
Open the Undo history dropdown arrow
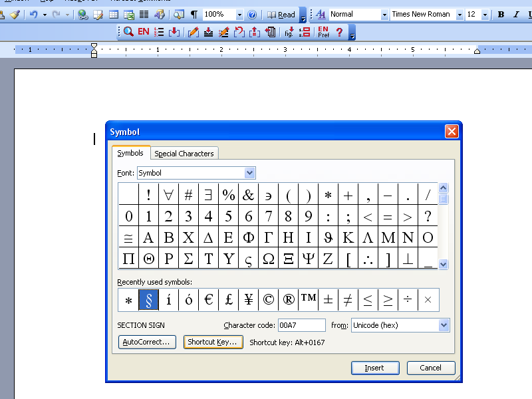tap(45, 15)
